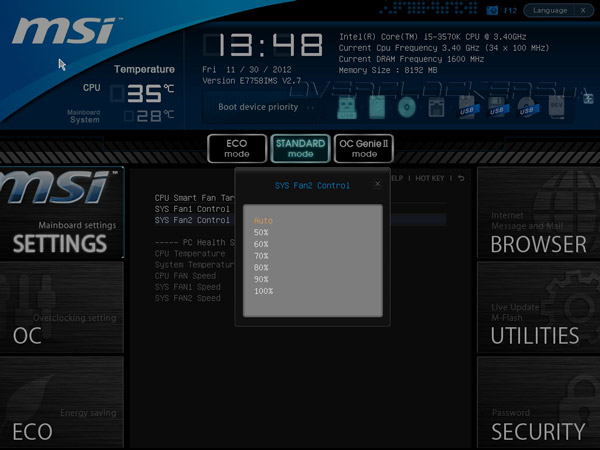The width and height of the screenshot is (600, 450).
Task: Click CPU FAN Speed entry
Action: tap(185, 276)
